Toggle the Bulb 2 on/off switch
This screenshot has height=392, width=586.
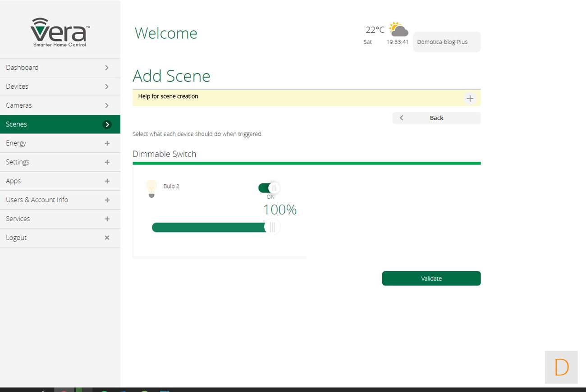[x=269, y=188]
